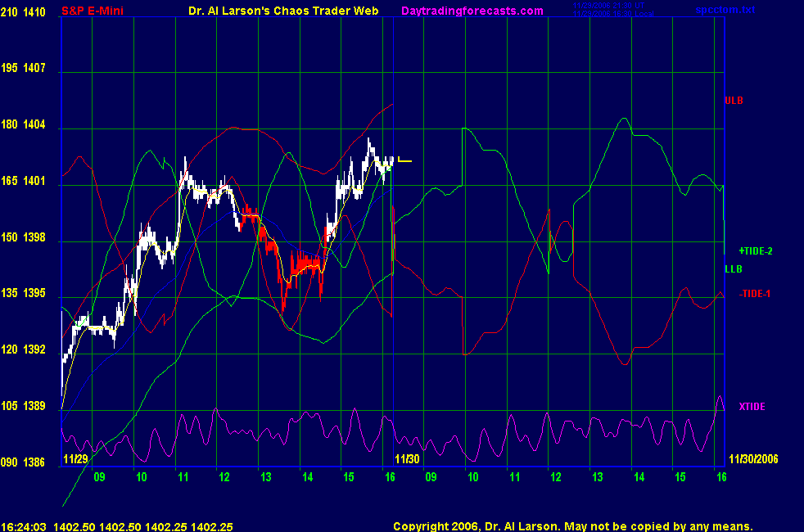The width and height of the screenshot is (804, 532).
Task: Click the copyright notice text
Action: pyautogui.click(x=572, y=526)
